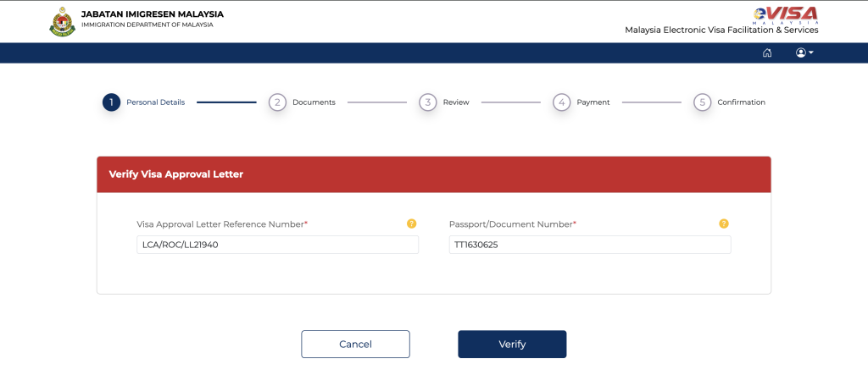Open the user account dropdown menu
This screenshot has width=868, height=381.
[x=804, y=52]
